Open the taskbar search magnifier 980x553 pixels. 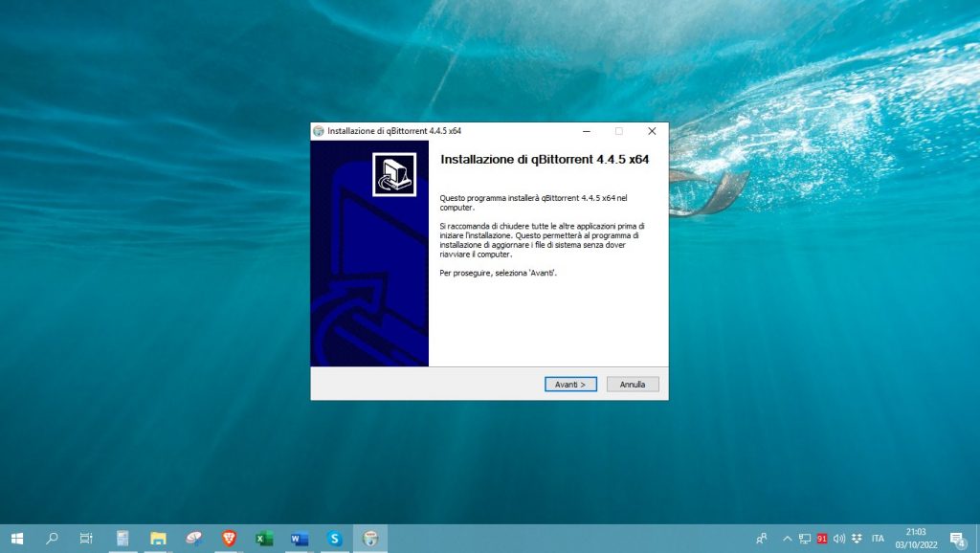52,539
